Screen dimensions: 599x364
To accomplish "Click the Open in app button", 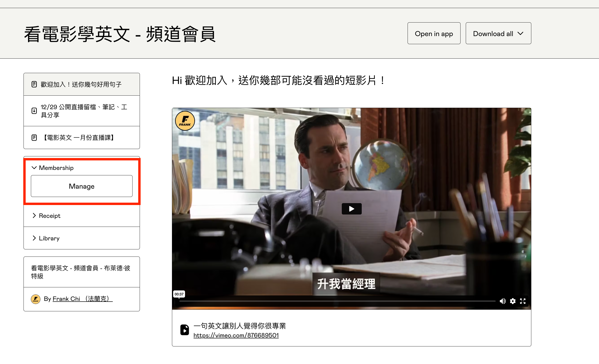I will click(434, 33).
